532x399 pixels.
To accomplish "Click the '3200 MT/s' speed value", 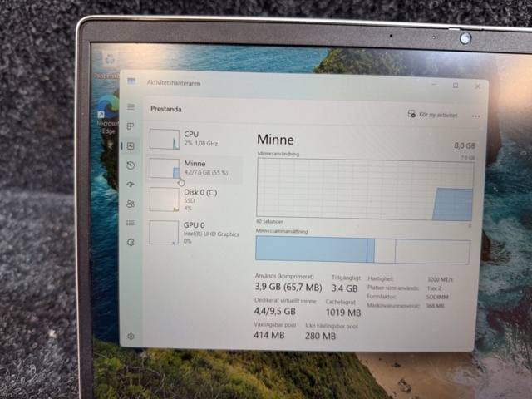I will click(x=440, y=279).
